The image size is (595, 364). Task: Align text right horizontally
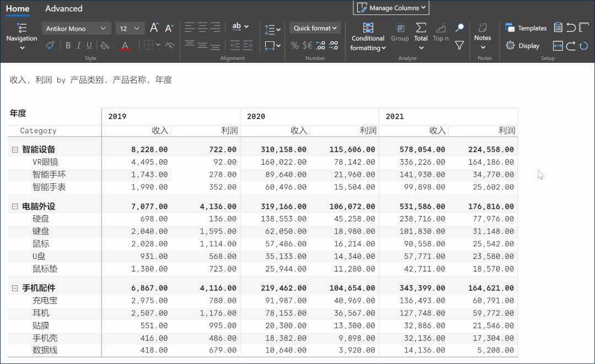[215, 27]
